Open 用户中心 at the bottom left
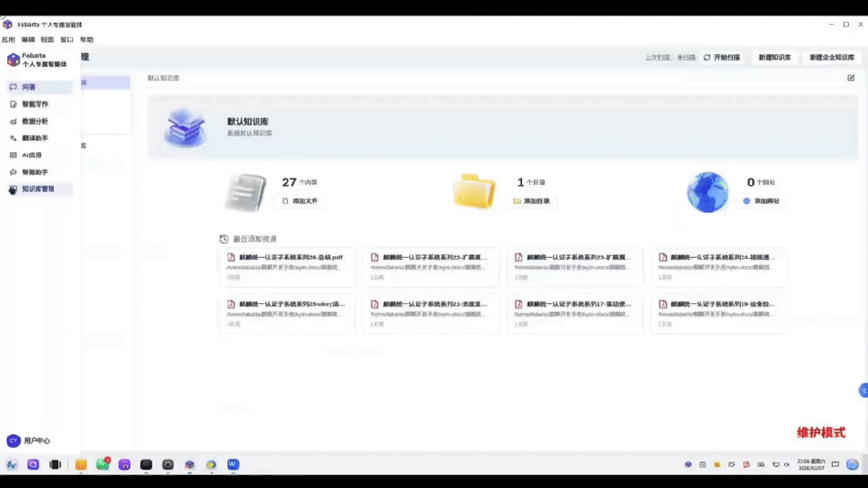Viewport: 868px width, 488px height. click(x=27, y=441)
